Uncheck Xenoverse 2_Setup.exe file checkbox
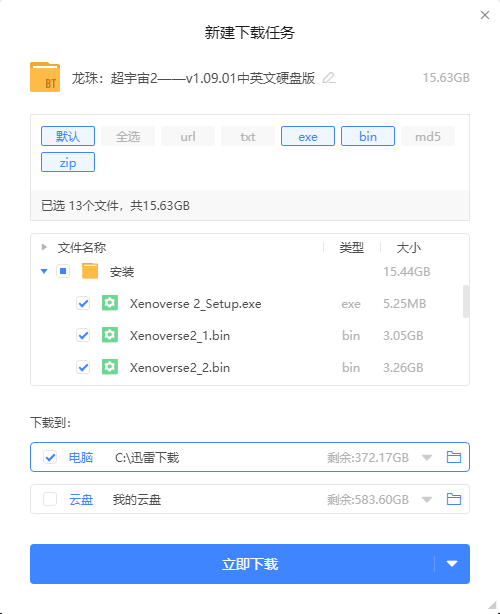 [83, 303]
